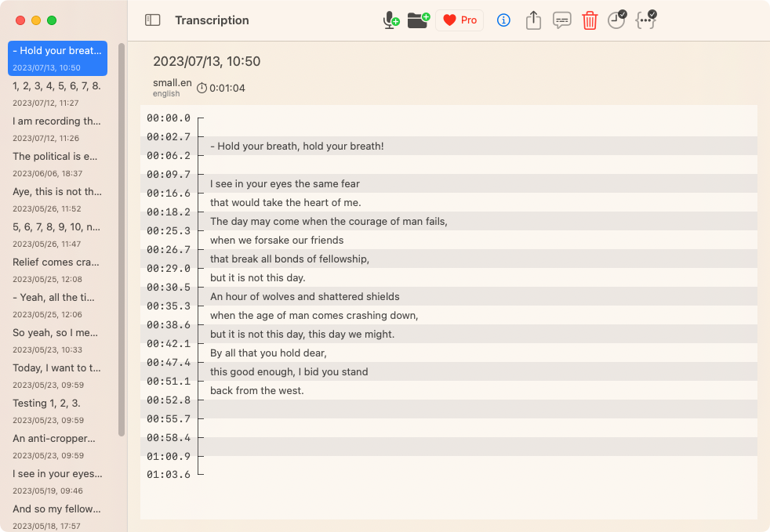Select line 'that break all bonds of fellowship,'

point(289,259)
